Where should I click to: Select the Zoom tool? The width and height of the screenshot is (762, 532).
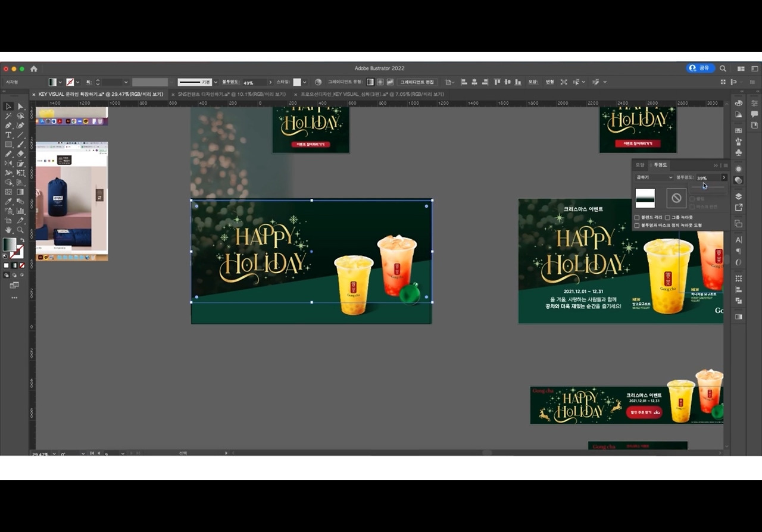20,230
